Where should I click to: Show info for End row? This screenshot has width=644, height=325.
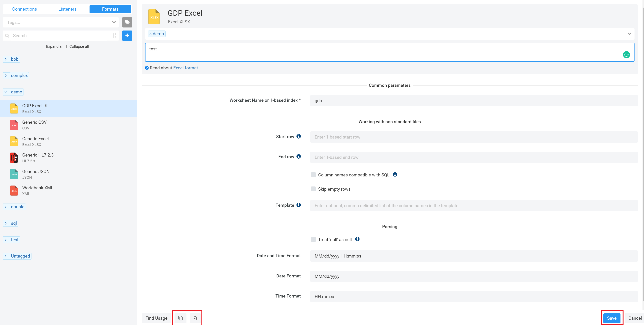pos(299,156)
